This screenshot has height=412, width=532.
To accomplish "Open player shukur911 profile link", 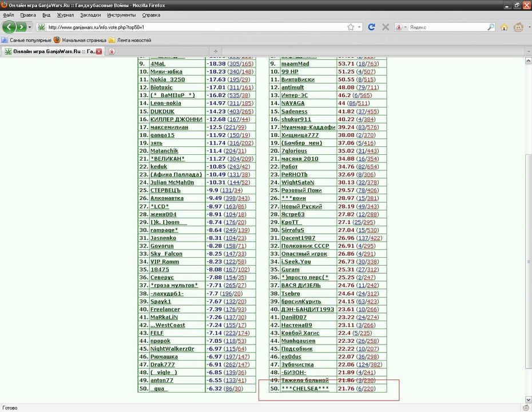I will (296, 119).
